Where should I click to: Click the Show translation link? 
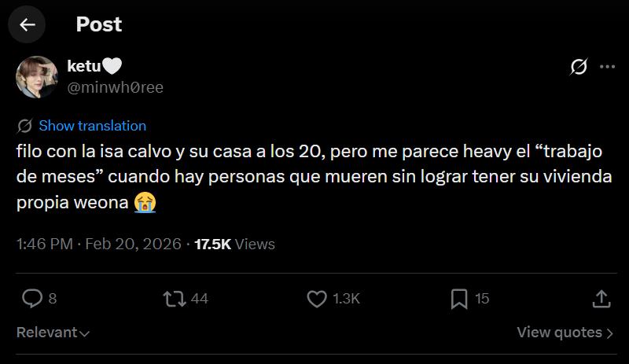tap(92, 126)
